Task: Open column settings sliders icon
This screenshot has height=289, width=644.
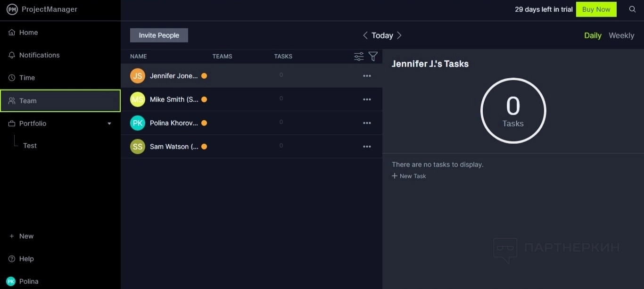Action: click(359, 57)
